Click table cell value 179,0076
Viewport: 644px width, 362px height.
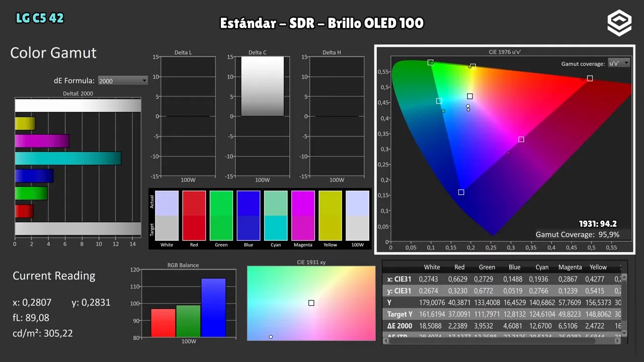[432, 303]
